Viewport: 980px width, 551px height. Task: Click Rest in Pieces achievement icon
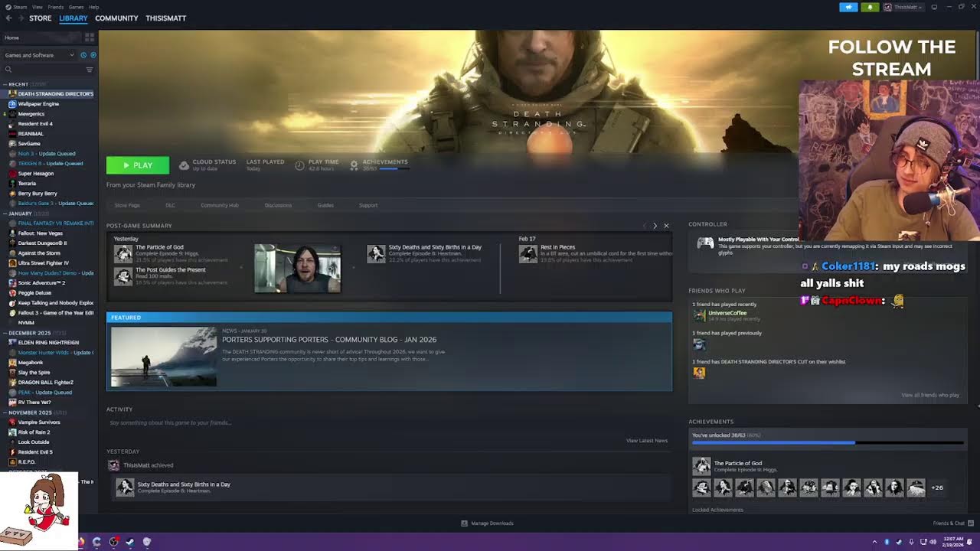pyautogui.click(x=528, y=253)
